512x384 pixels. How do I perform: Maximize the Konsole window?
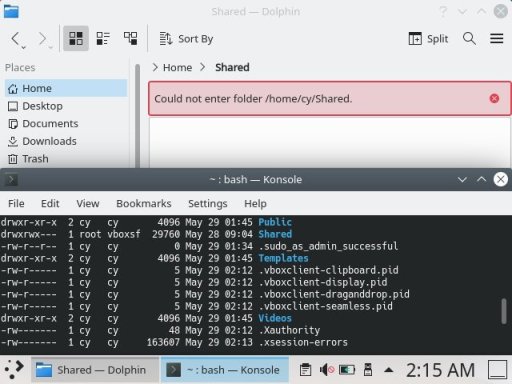(481, 180)
